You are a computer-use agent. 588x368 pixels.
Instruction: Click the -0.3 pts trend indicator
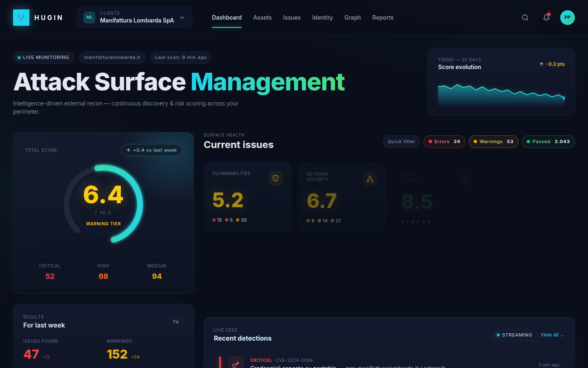click(552, 64)
